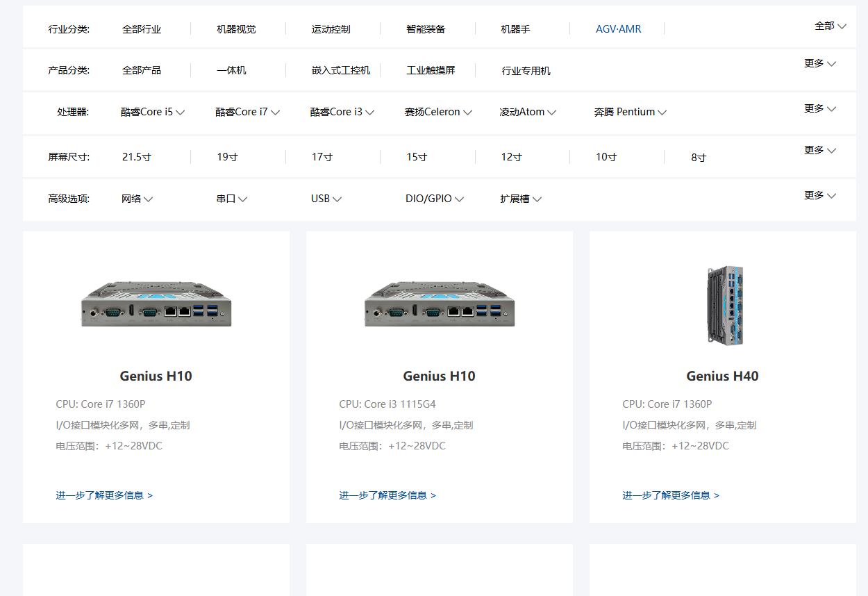Open the 网络 advanced option dropdown
868x596 pixels.
click(x=137, y=199)
